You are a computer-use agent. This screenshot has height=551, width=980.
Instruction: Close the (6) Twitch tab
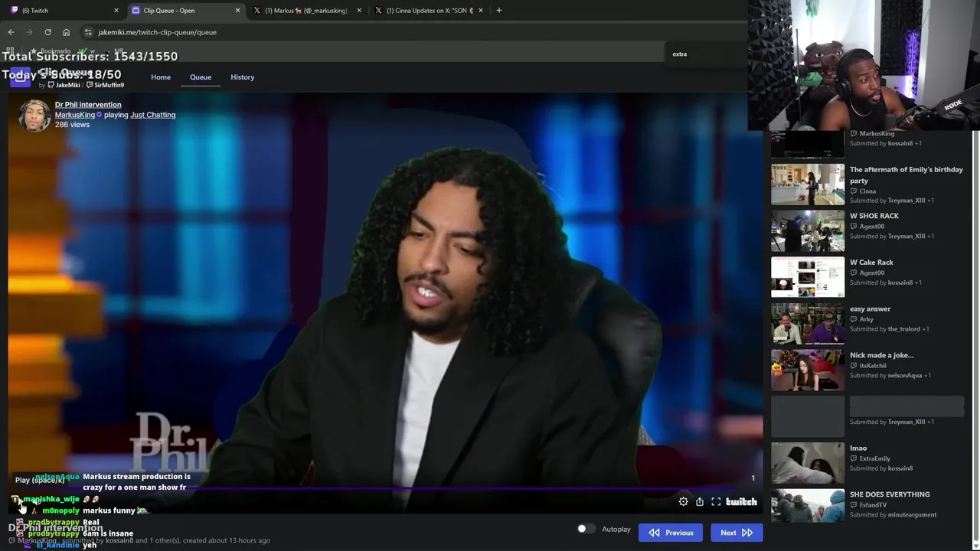point(116,11)
